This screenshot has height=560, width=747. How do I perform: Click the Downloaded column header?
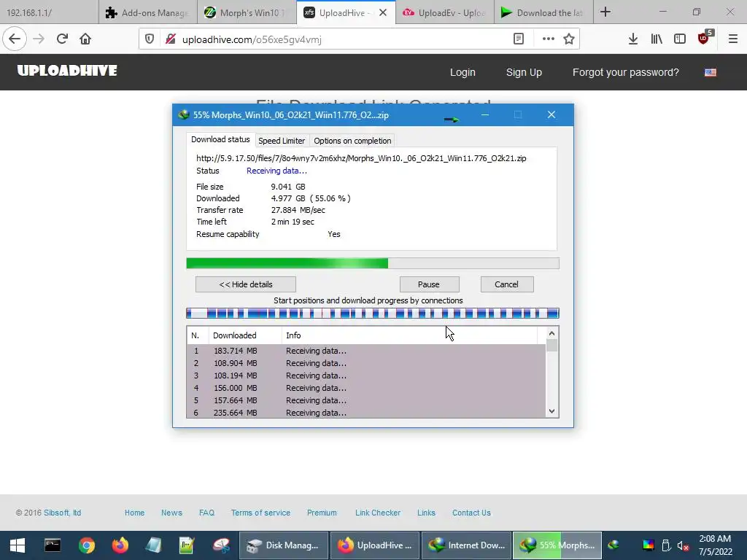(x=245, y=335)
